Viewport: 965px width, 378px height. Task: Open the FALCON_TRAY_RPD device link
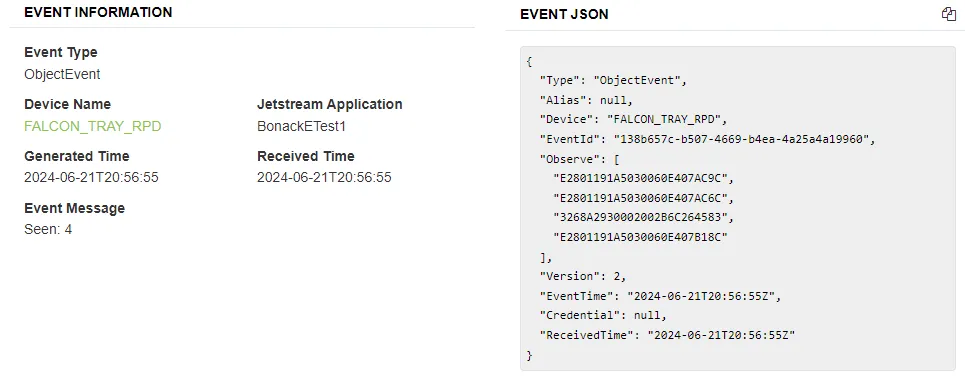[93, 126]
